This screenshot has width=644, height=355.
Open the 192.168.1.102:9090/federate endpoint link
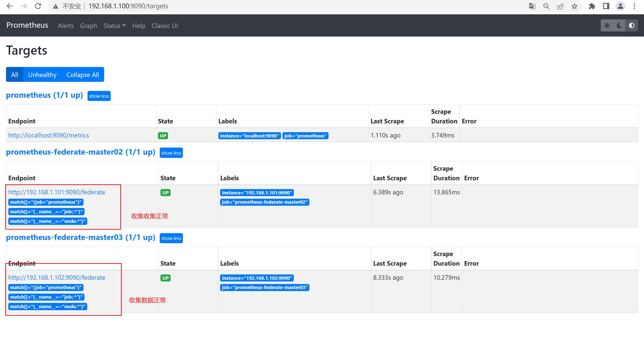pyautogui.click(x=57, y=277)
